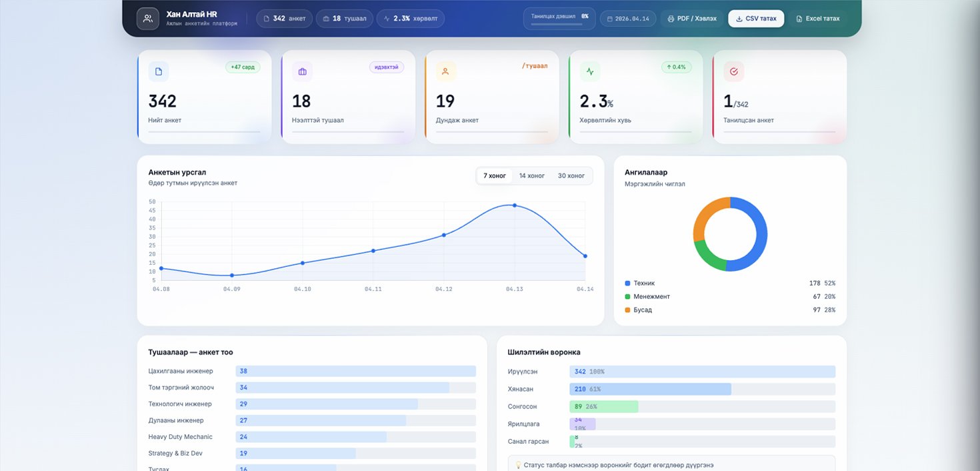The height and width of the screenshot is (471, 980).
Task: Click the printer icon on PDF / Хэвлэх
Action: 671,19
